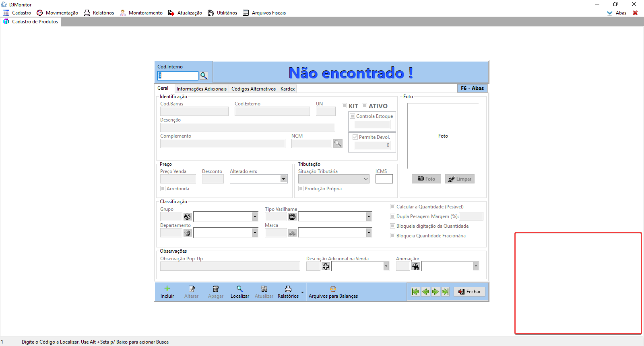Toggle Produção Própria checkbox
Screen dimensions: 644x346
click(x=301, y=189)
